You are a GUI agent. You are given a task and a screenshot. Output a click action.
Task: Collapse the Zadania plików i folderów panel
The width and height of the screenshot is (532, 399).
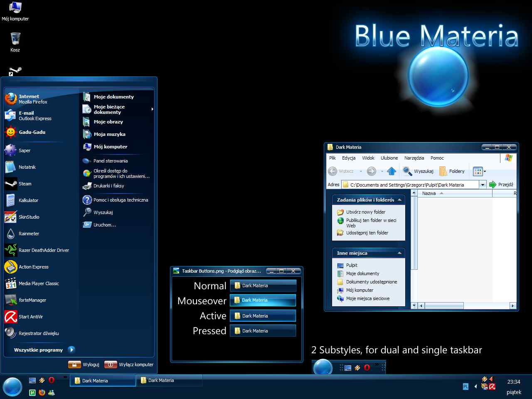[x=399, y=200]
